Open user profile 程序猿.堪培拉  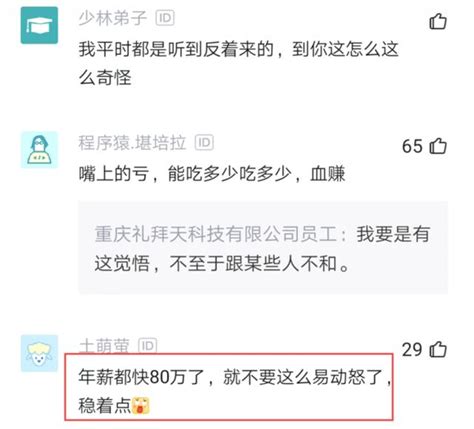132,143
